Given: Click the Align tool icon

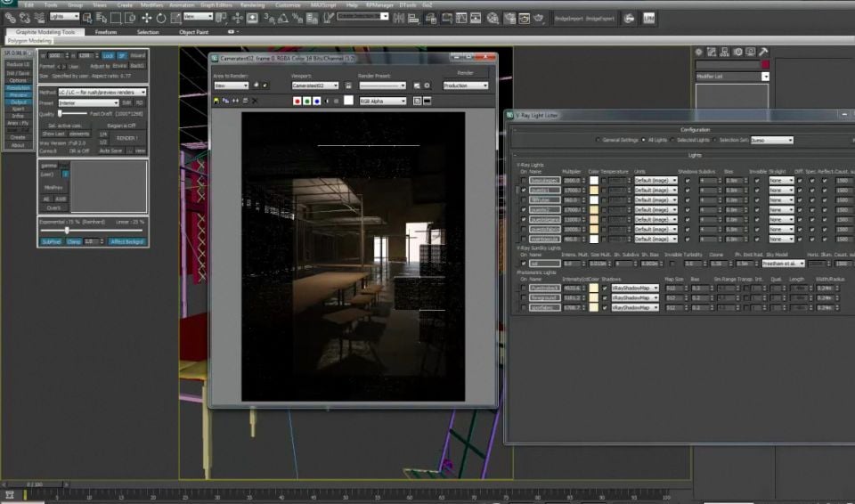Looking at the screenshot, I should [x=413, y=18].
